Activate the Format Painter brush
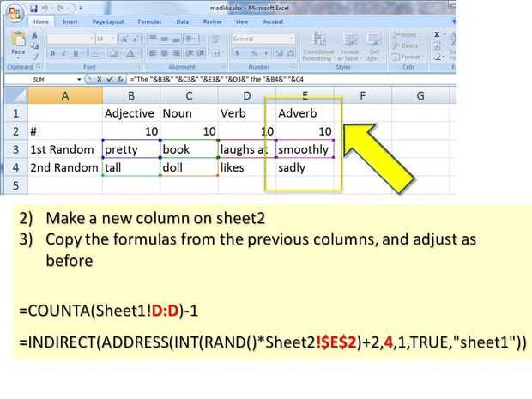 point(34,57)
